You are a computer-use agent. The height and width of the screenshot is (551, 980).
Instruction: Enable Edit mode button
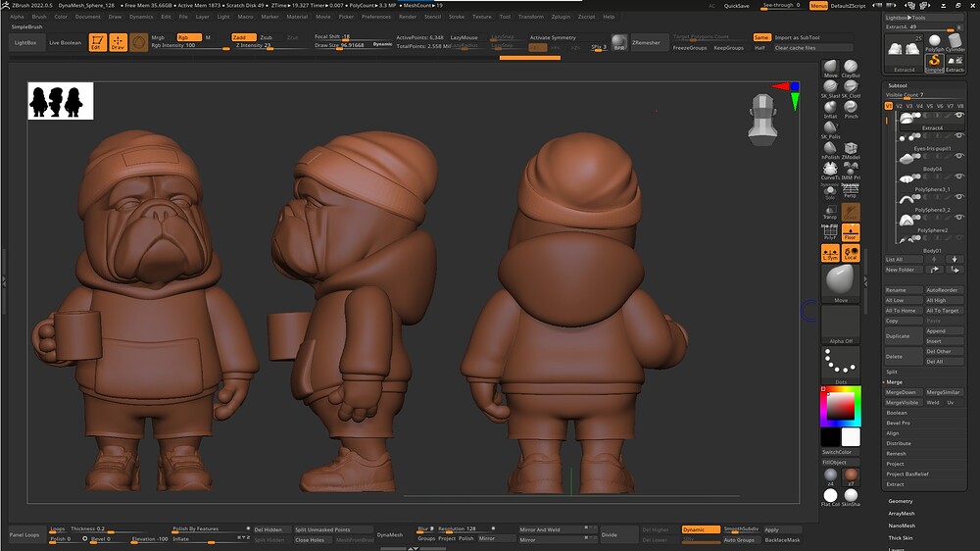(97, 42)
